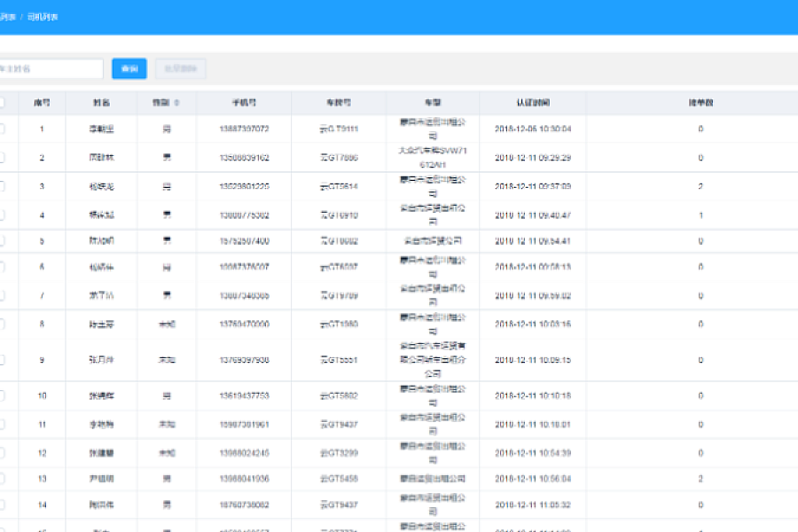Screen dimensions: 798x532
Task: Toggle the select-all checkbox in table header
Action: [x=2, y=103]
